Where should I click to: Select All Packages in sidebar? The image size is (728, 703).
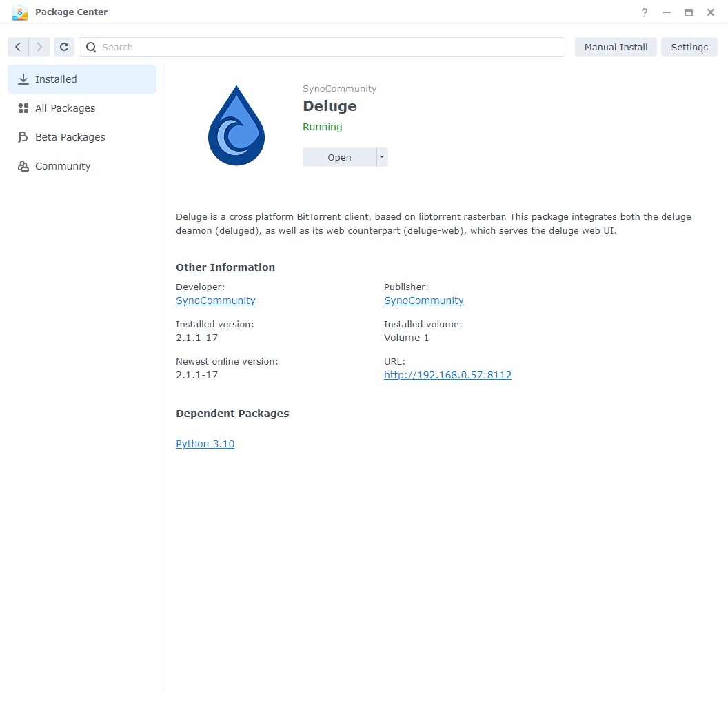click(x=82, y=108)
